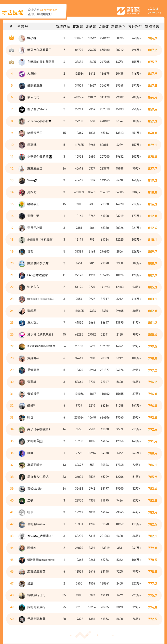Click the 新榜指数 column header
Screen dimensions: 167x644
152,26
